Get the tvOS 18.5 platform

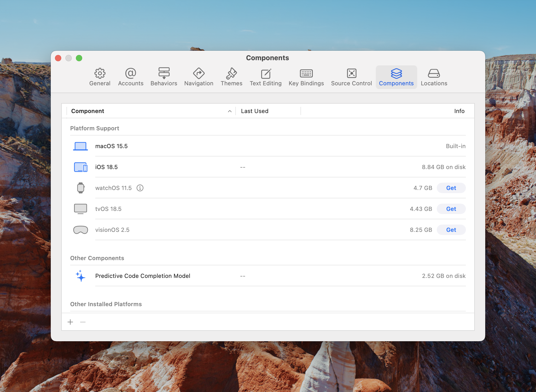tap(451, 209)
